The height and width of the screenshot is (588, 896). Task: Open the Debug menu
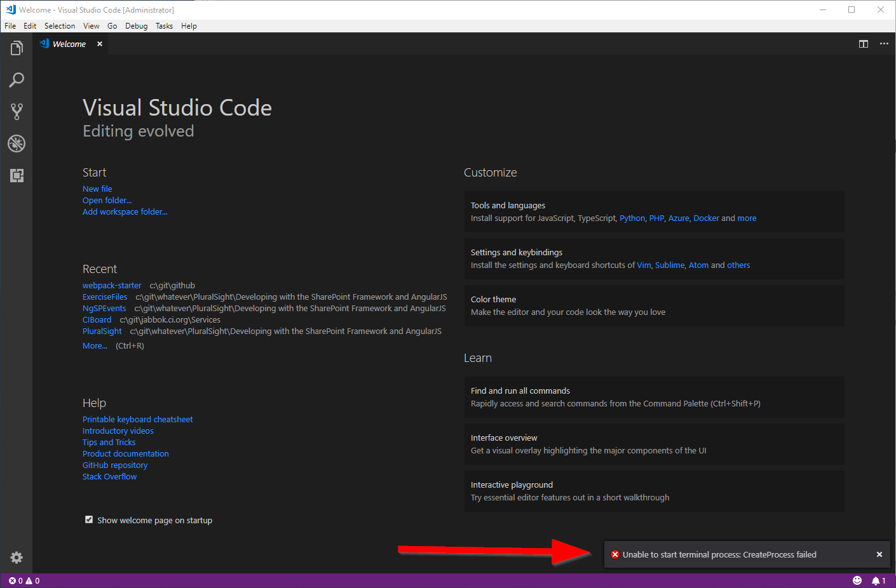tap(137, 26)
